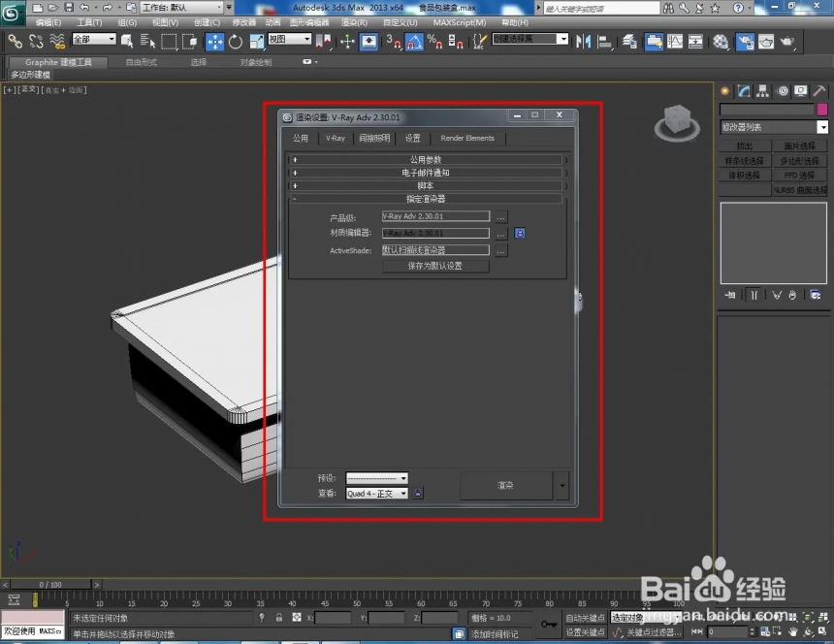Screen dimensions: 834x644
Task: Open the Curve Editor
Action: pos(675,42)
